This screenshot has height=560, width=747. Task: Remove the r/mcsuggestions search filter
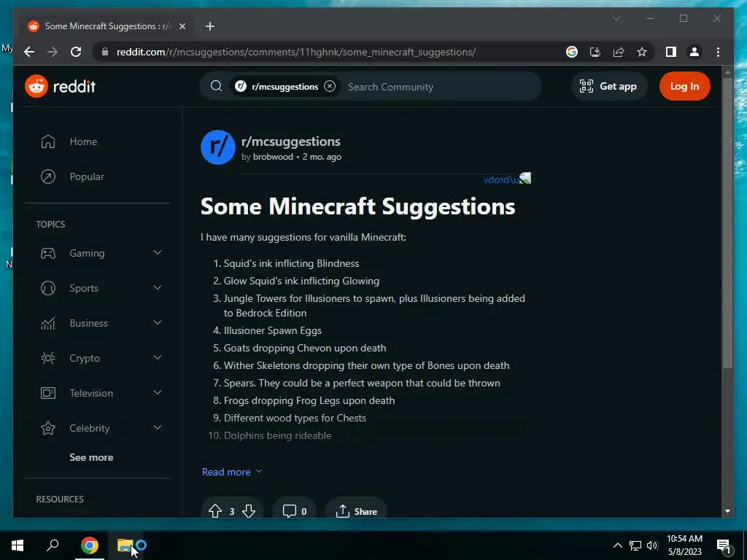(x=330, y=86)
